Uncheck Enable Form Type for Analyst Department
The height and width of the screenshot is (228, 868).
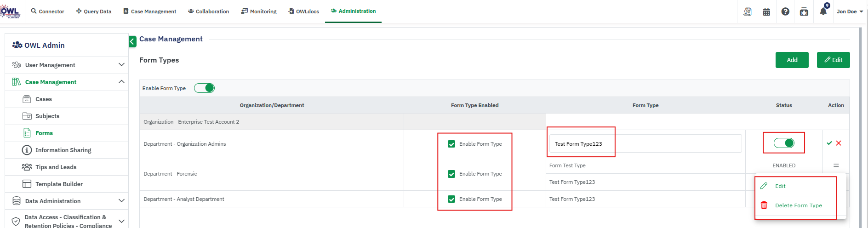pyautogui.click(x=451, y=199)
